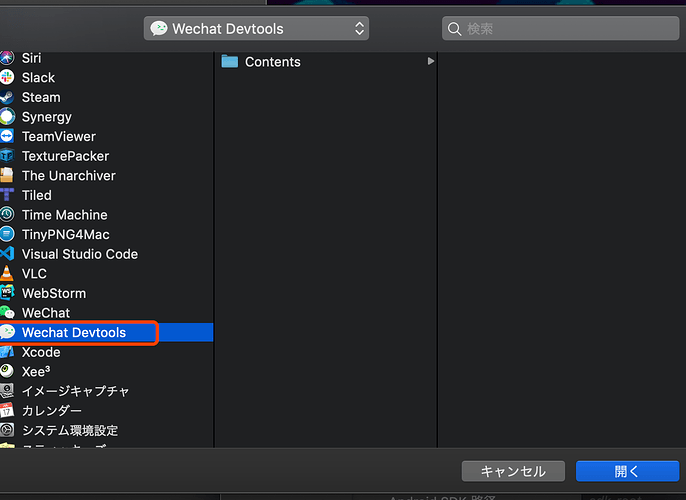686x500 pixels.
Task: Click the Synergy app icon
Action: 7,117
